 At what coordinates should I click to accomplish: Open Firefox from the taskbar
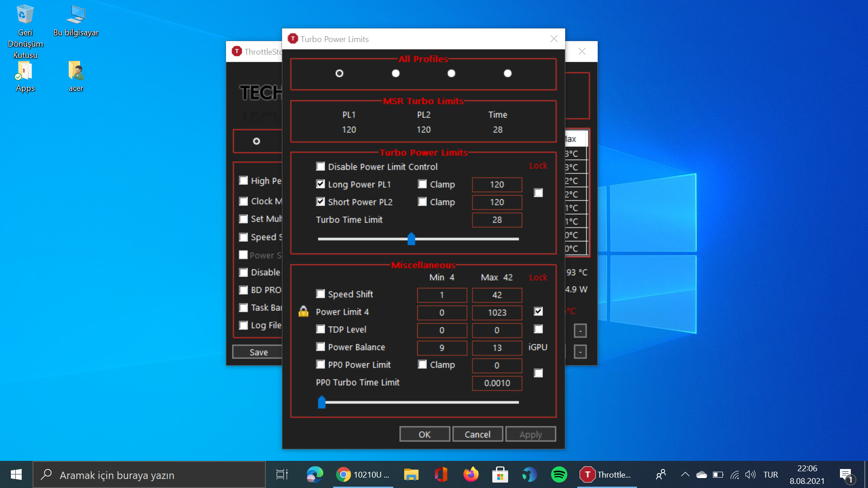(x=471, y=474)
